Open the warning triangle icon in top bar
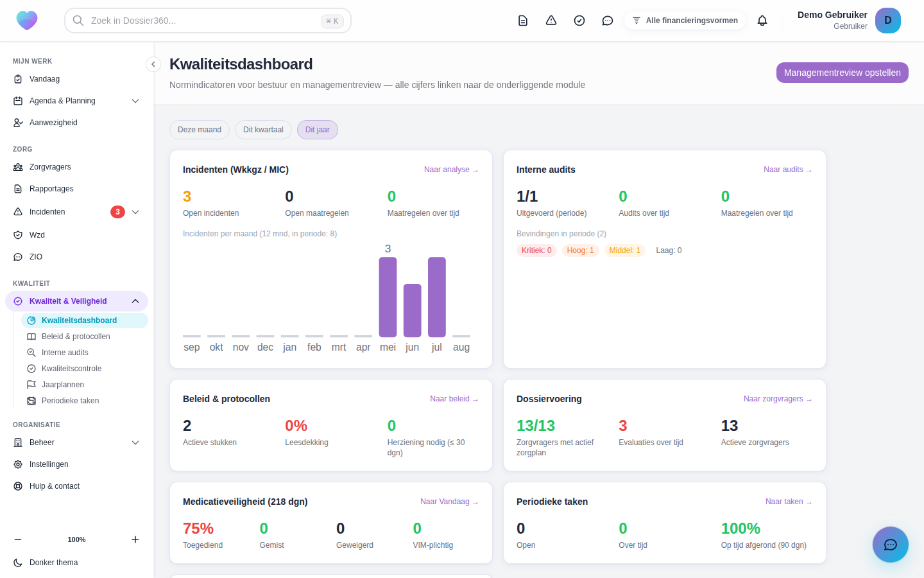Image resolution: width=924 pixels, height=578 pixels. [551, 21]
